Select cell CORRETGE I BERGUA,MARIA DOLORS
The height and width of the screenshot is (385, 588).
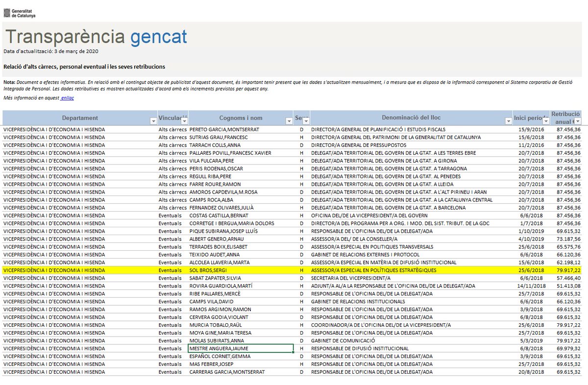(241, 223)
